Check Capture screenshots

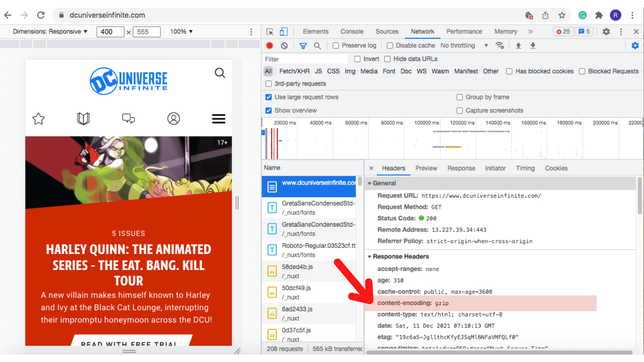pyautogui.click(x=460, y=111)
